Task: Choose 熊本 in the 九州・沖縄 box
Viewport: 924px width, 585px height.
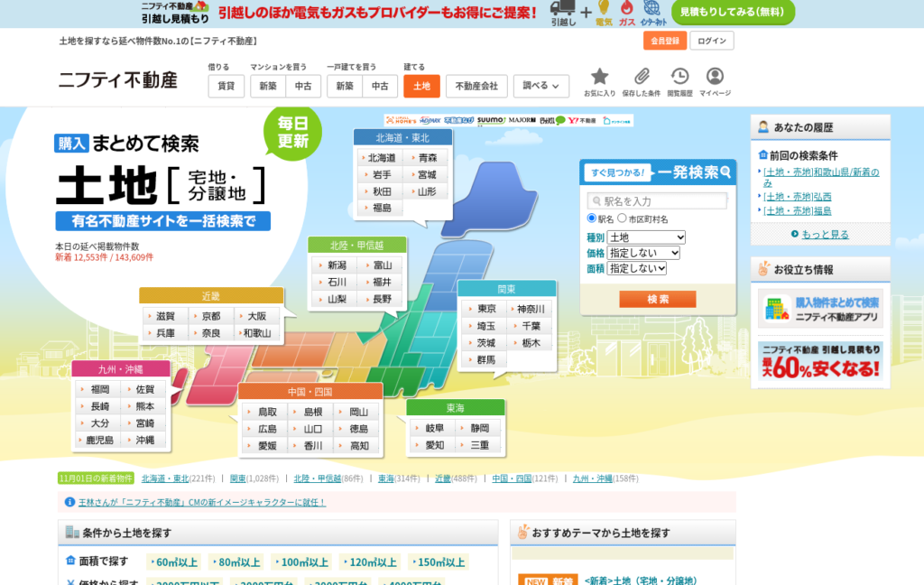Action: point(144,406)
